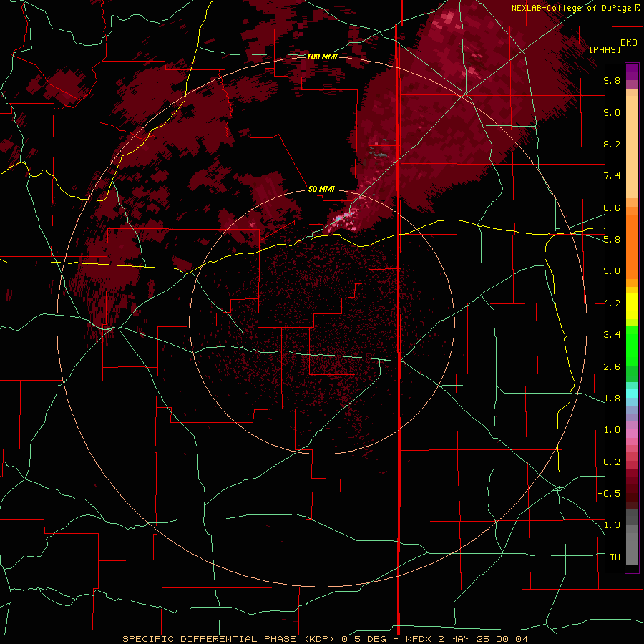Click the 9.8 value on the color scale
Image resolution: width=644 pixels, height=644 pixels.
point(612,80)
